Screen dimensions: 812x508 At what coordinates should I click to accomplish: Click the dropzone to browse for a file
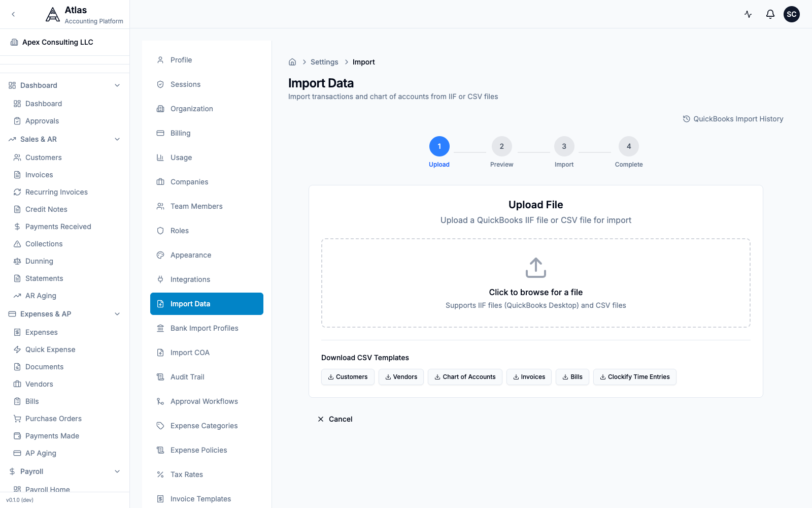(x=536, y=283)
